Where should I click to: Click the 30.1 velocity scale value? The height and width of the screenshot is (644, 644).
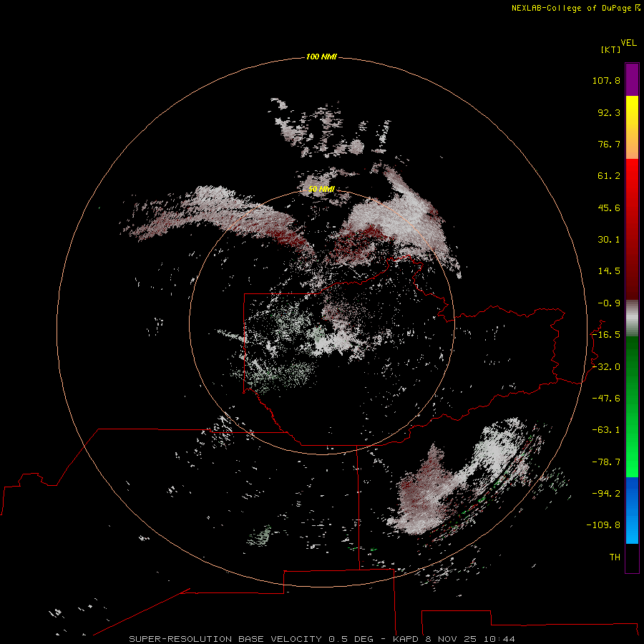(609, 240)
